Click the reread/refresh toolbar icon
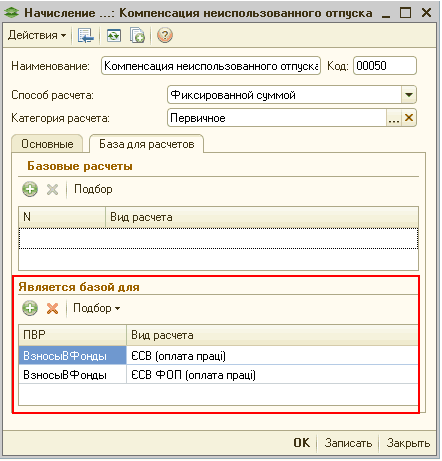The width and height of the screenshot is (442, 461). click(x=114, y=35)
